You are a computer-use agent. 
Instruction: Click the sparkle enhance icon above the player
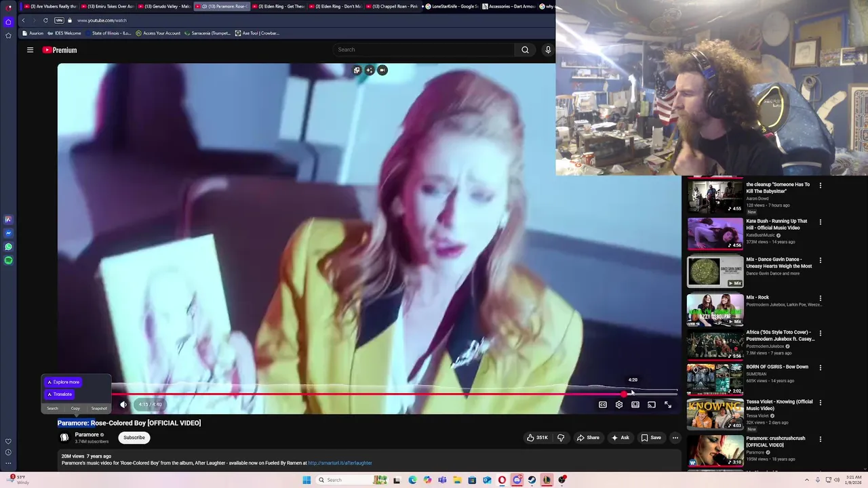(370, 70)
